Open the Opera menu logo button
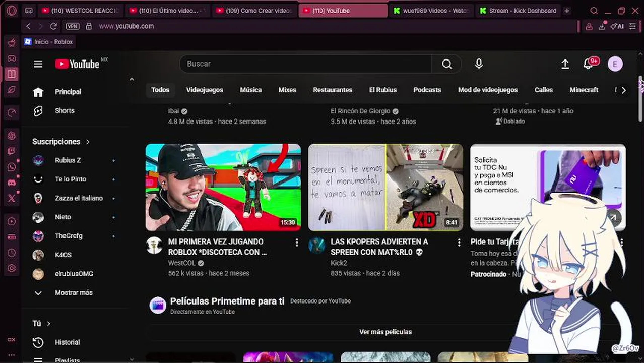Image resolution: width=644 pixels, height=363 pixels. [x=11, y=10]
